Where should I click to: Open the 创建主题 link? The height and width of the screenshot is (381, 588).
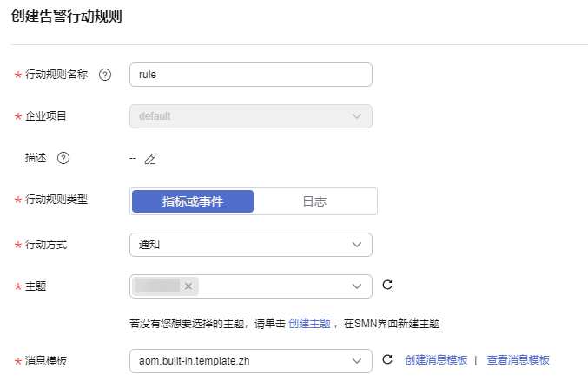309,324
